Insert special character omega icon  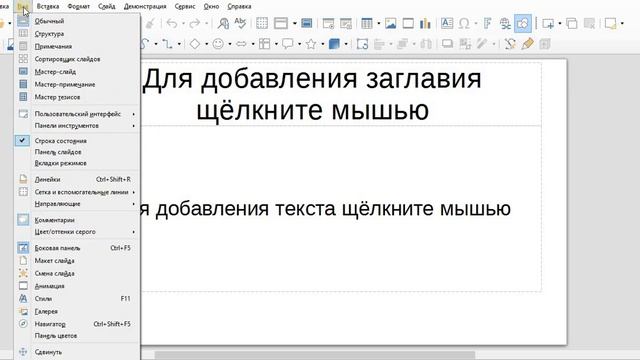(464, 24)
